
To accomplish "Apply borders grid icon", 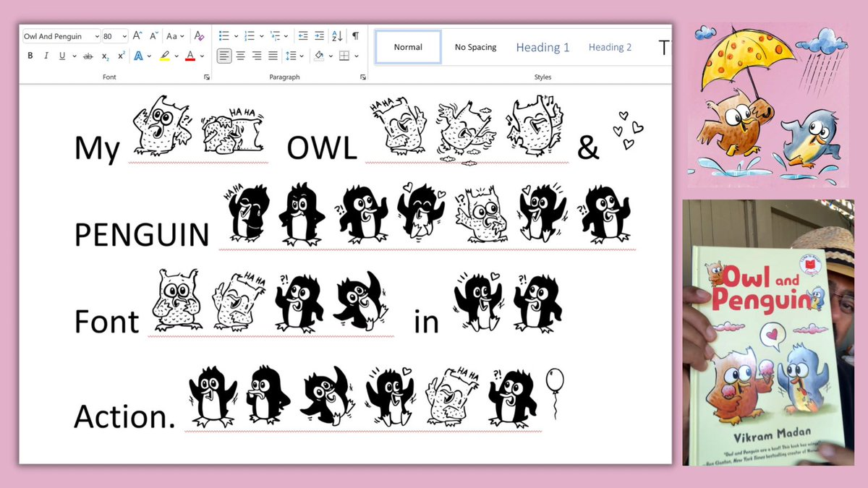I will point(344,56).
